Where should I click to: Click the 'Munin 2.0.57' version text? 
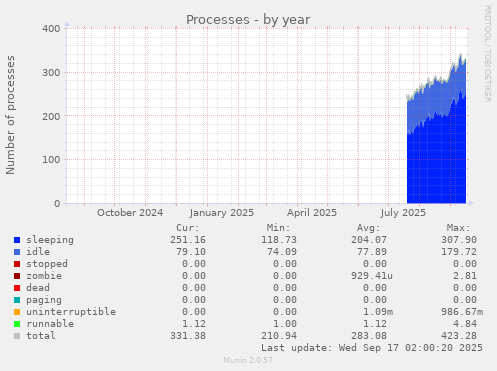[x=248, y=360]
